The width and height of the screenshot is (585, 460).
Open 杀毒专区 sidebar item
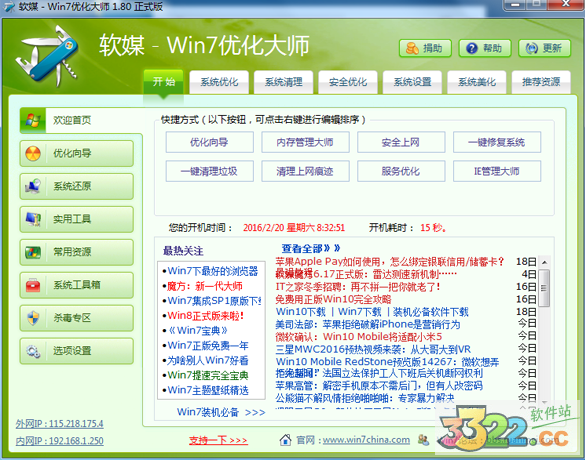coord(76,318)
